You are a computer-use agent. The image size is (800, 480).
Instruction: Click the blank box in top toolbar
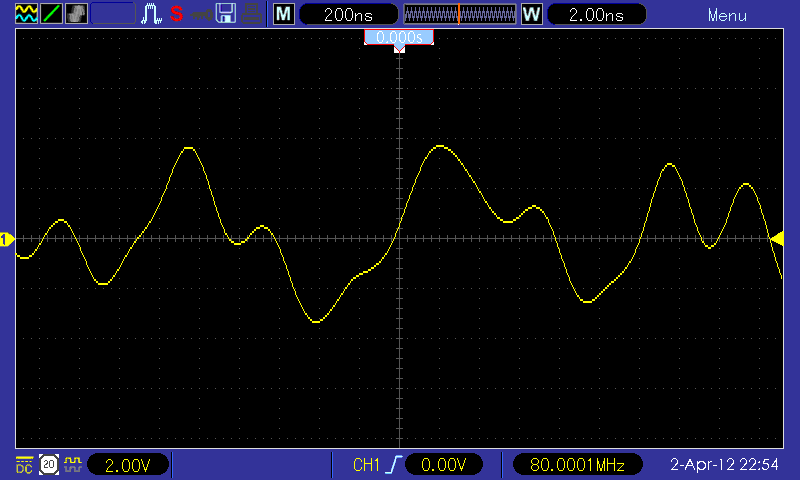point(113,13)
